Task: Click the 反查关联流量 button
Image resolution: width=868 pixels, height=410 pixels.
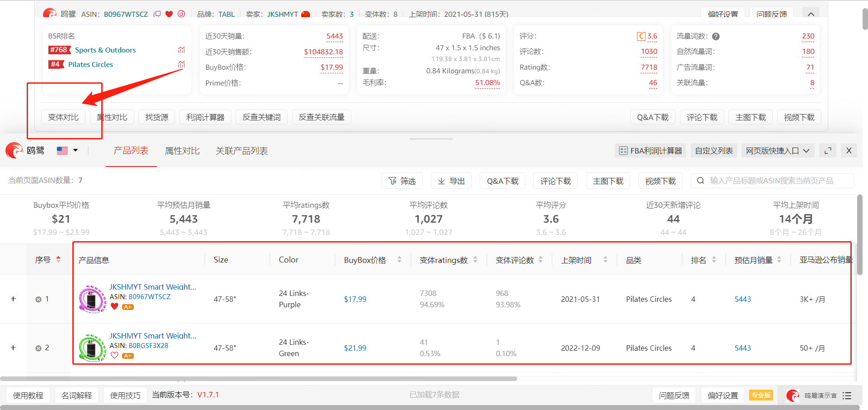Action: 321,117
